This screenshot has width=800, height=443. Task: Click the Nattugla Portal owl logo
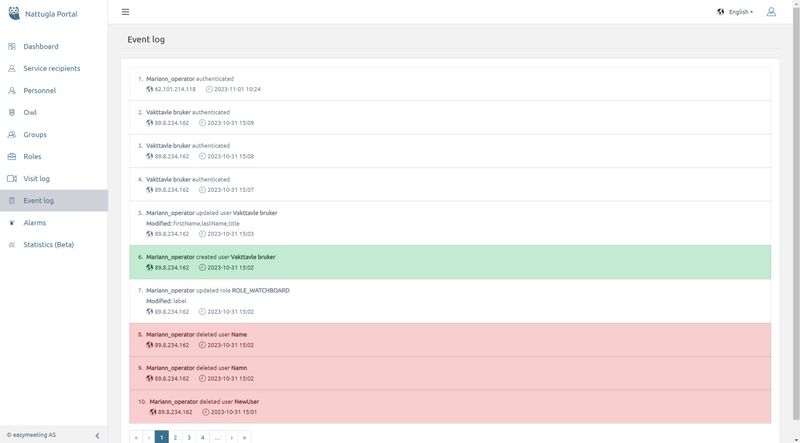[13, 12]
